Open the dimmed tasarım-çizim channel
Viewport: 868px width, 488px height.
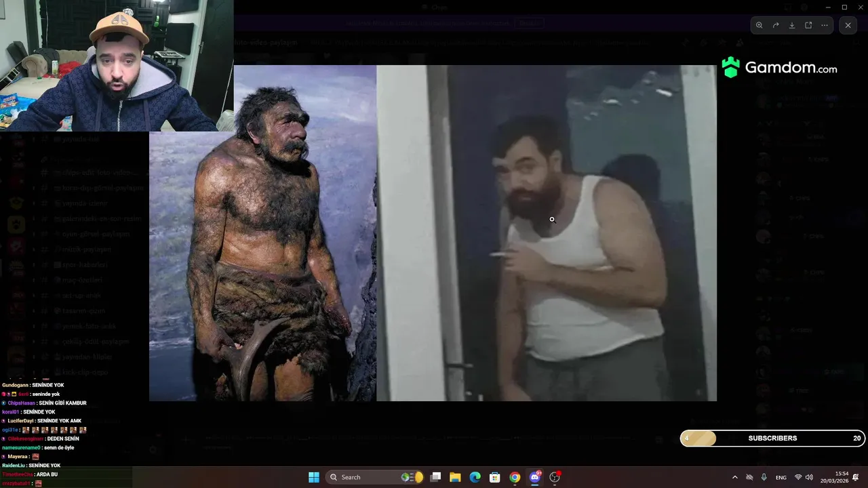coord(83,311)
